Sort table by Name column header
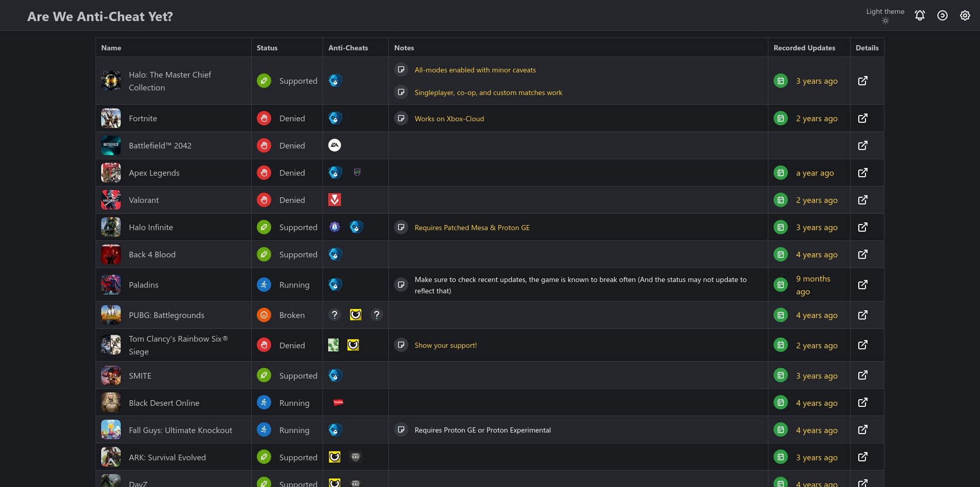980x487 pixels. pos(111,48)
